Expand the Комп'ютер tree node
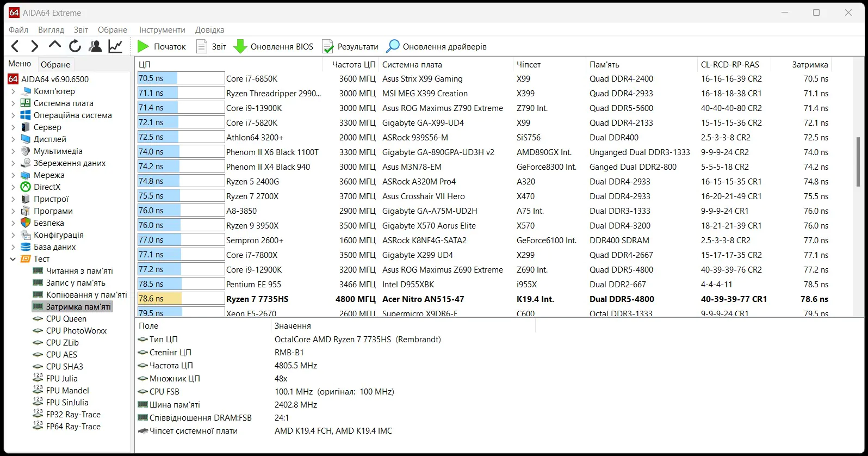The height and width of the screenshot is (456, 868). click(x=13, y=91)
